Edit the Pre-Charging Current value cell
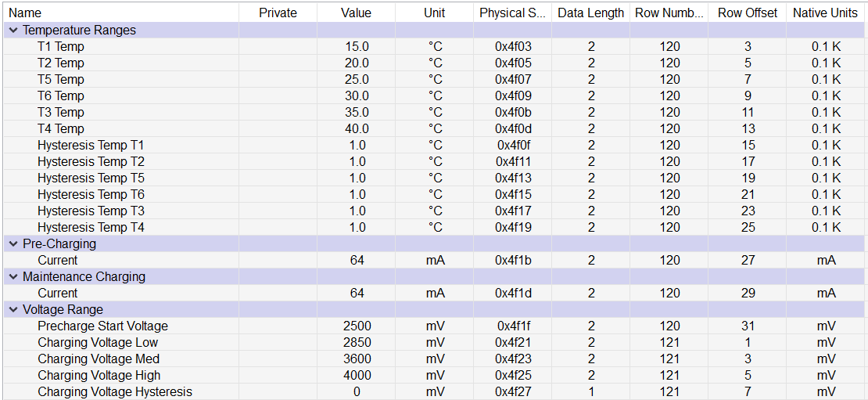Viewport: 868px width, 400px height. tap(357, 261)
